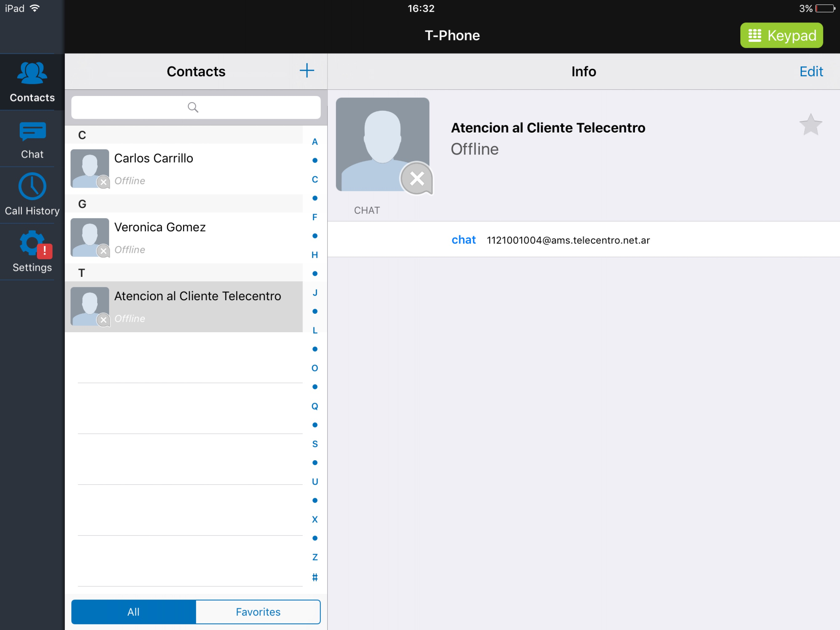Select Carlos Carrillo contact row
Viewport: 840px width, 630px height.
coord(184,169)
